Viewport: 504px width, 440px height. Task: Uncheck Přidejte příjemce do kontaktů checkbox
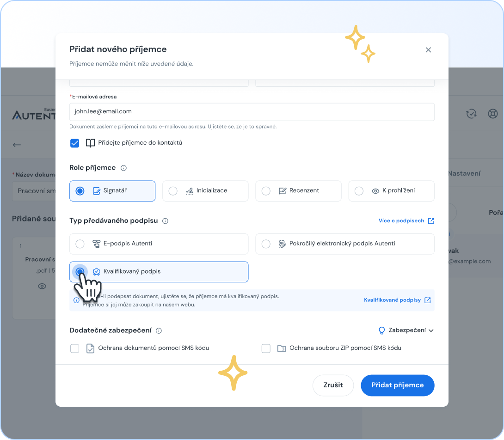click(74, 143)
